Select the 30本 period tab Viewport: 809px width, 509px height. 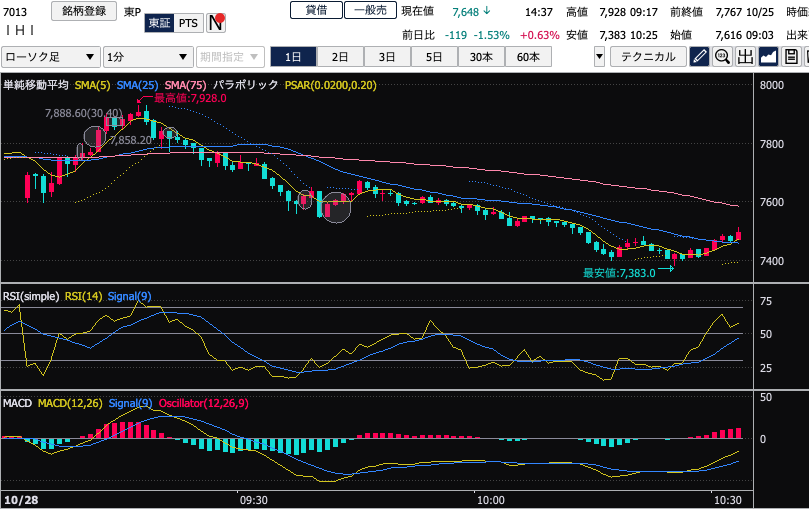481,57
